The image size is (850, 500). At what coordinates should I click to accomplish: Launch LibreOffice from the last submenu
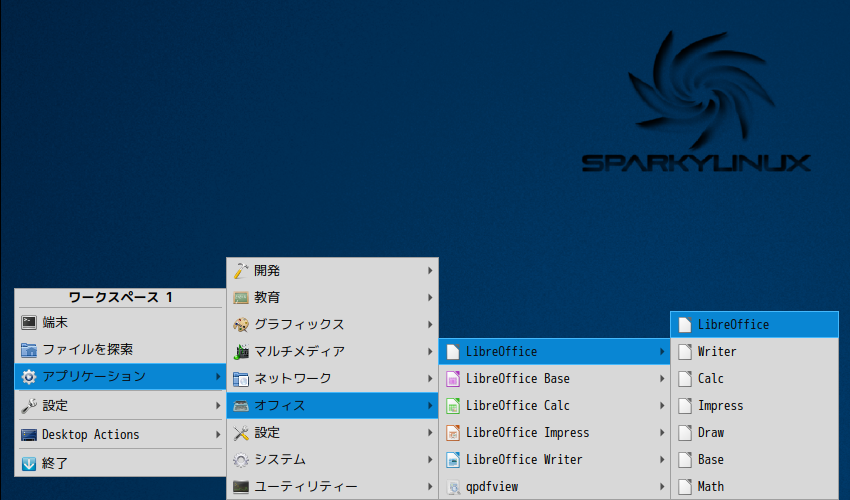[x=755, y=325]
